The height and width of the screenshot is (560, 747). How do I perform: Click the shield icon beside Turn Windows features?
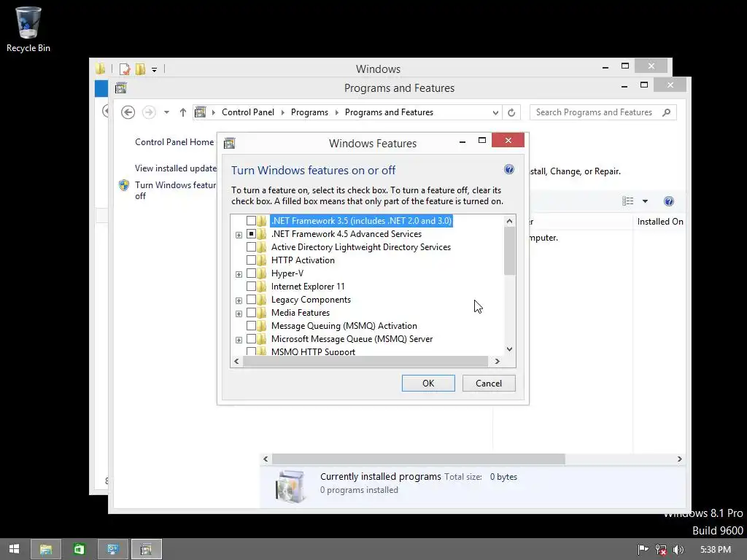click(x=124, y=185)
